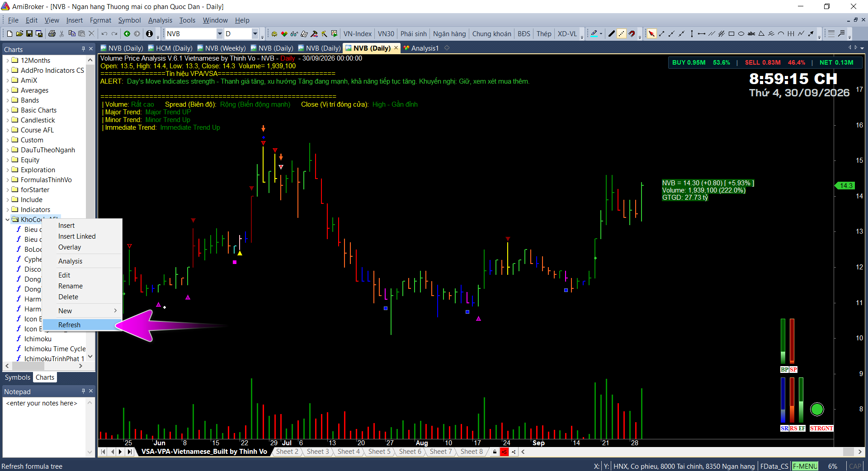Select the rectangle drawing tool
This screenshot has width=868, height=471.
click(x=731, y=34)
